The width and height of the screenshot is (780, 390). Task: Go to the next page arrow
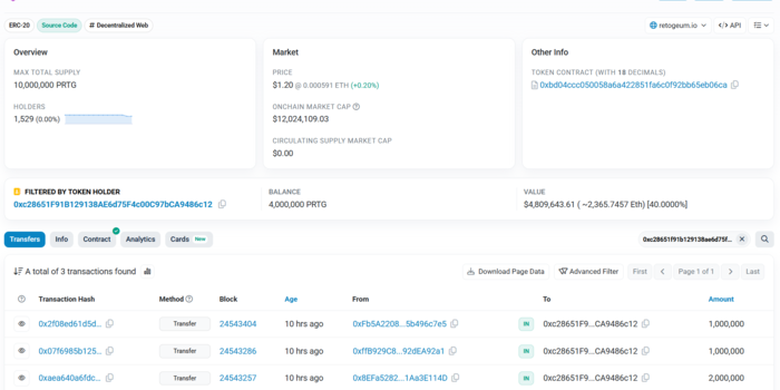click(730, 272)
